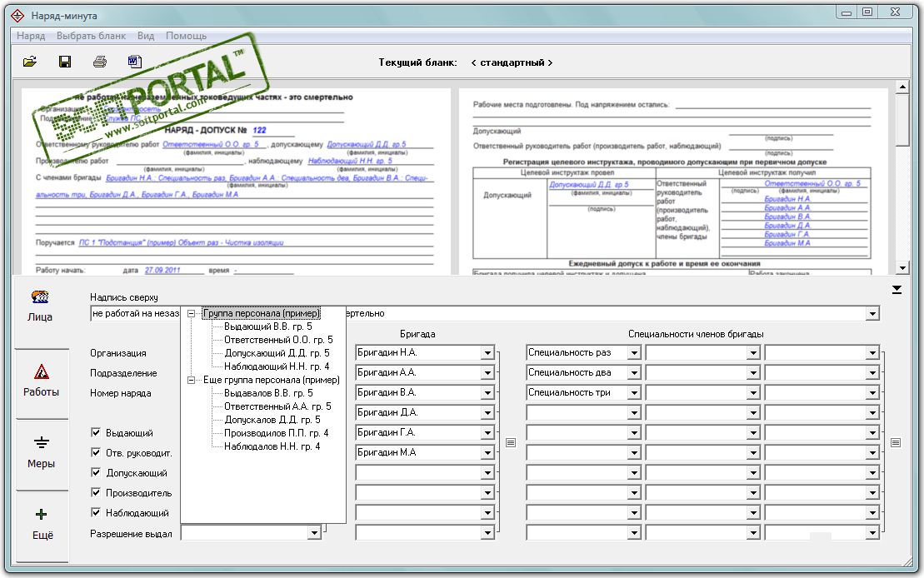Select Еще группа персонала (пример) label
This screenshot has width=924, height=578.
[272, 380]
